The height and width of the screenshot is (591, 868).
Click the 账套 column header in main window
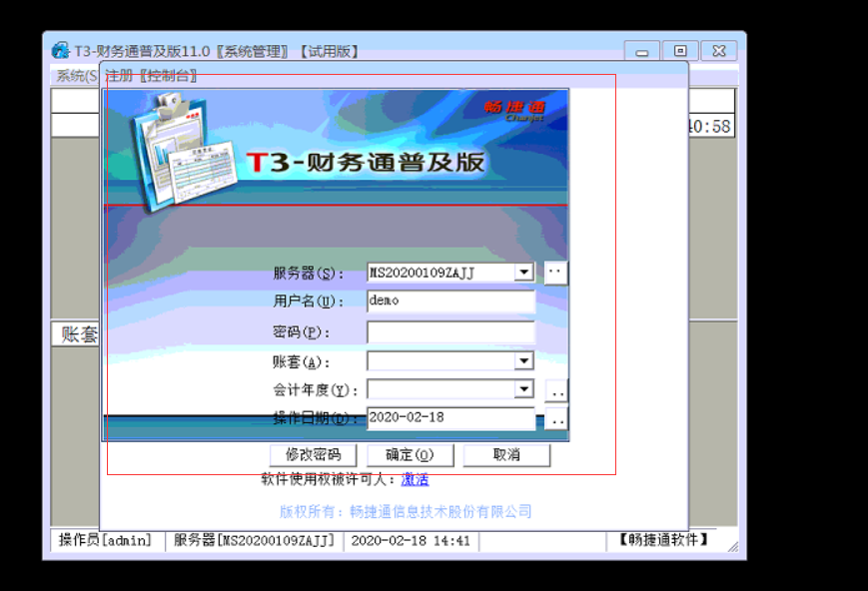tap(75, 334)
